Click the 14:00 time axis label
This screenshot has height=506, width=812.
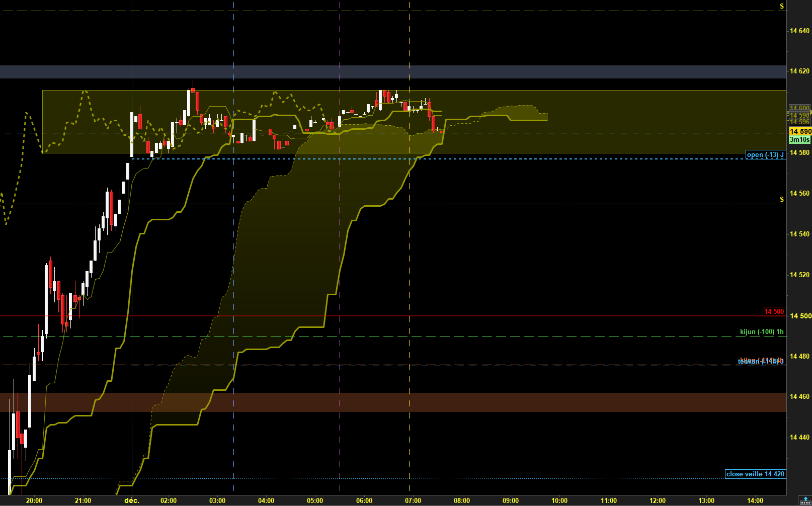pos(755,500)
